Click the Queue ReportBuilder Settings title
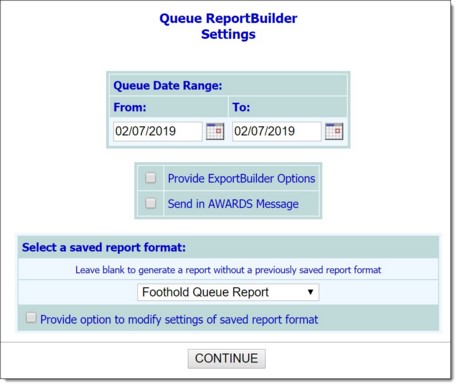The image size is (458, 386). pyautogui.click(x=228, y=26)
